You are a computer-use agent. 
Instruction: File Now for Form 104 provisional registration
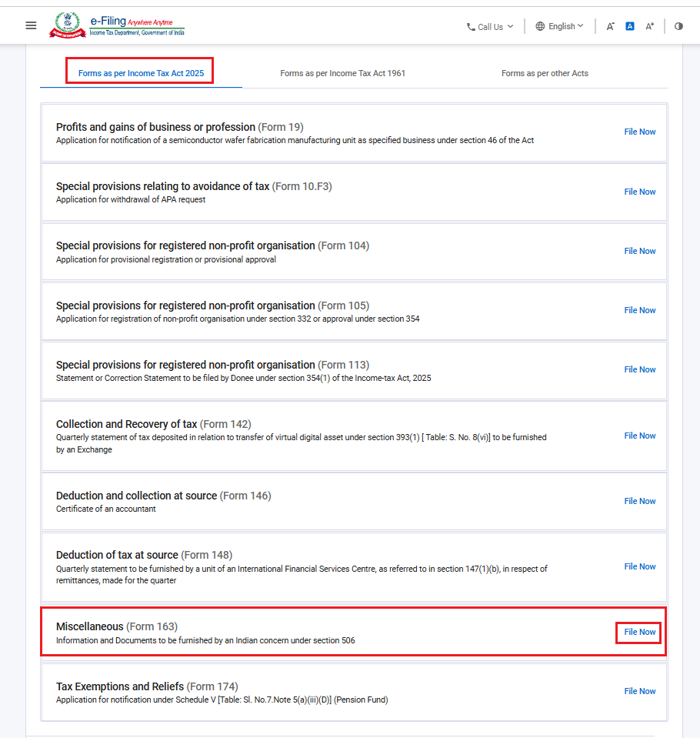click(x=640, y=251)
